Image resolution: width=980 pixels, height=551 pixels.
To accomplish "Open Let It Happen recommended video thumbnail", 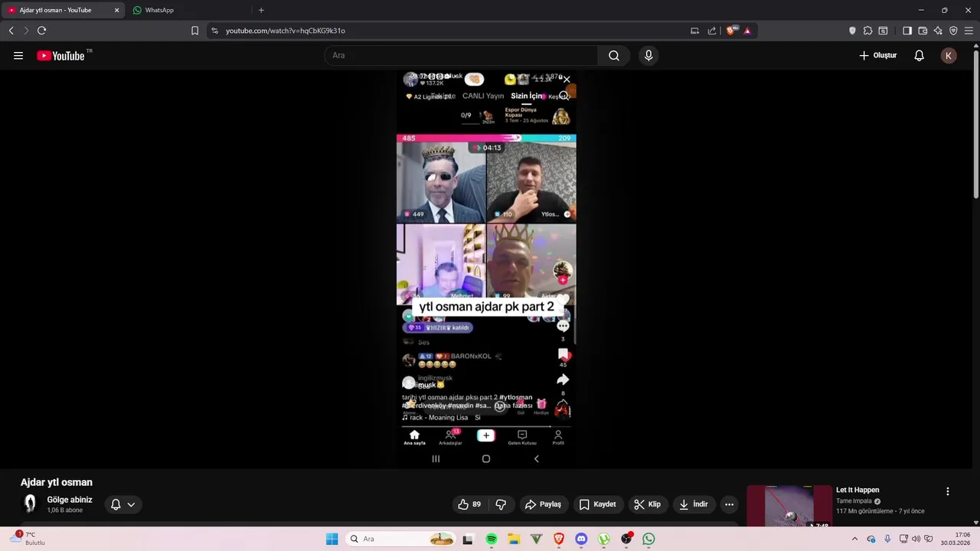I will point(789,507).
